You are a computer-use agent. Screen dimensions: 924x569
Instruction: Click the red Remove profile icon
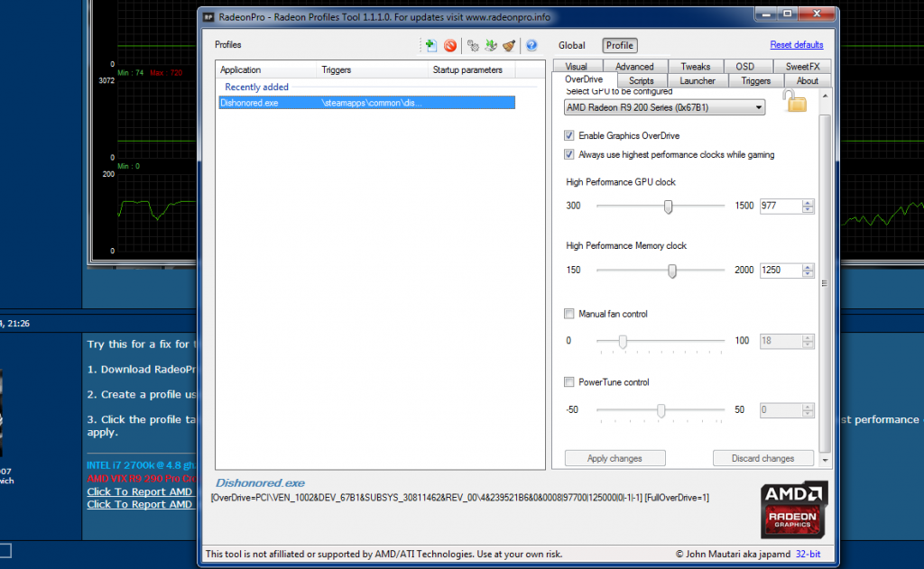point(450,45)
